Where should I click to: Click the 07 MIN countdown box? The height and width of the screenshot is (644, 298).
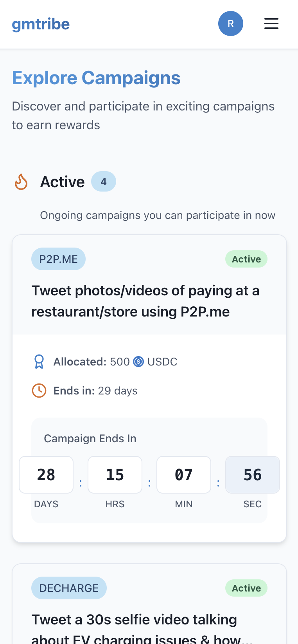pyautogui.click(x=184, y=475)
